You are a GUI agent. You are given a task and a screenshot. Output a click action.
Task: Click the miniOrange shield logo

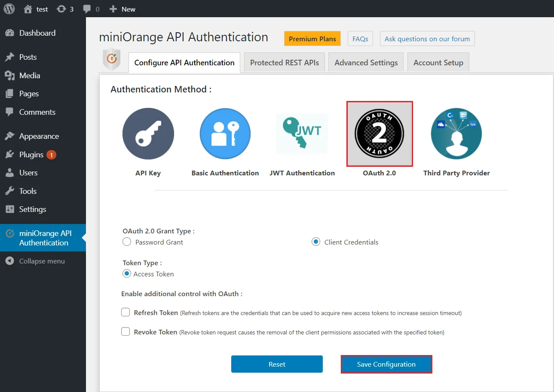[111, 59]
